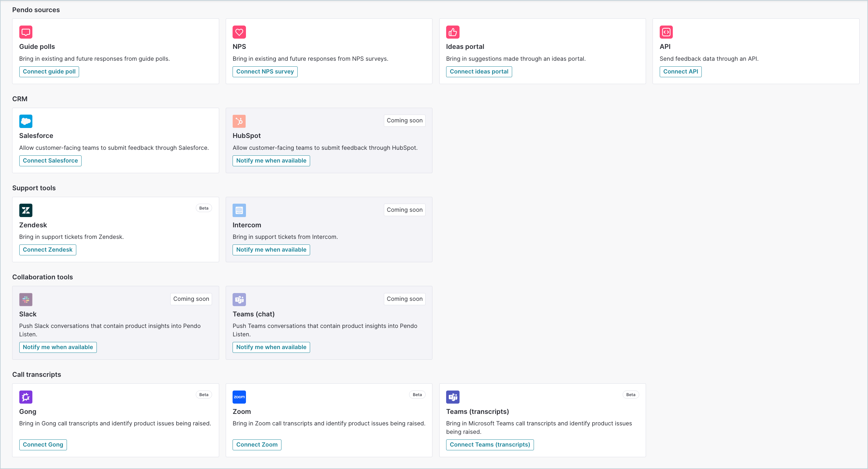Click the Teams (transcripts) logo icon

453,397
